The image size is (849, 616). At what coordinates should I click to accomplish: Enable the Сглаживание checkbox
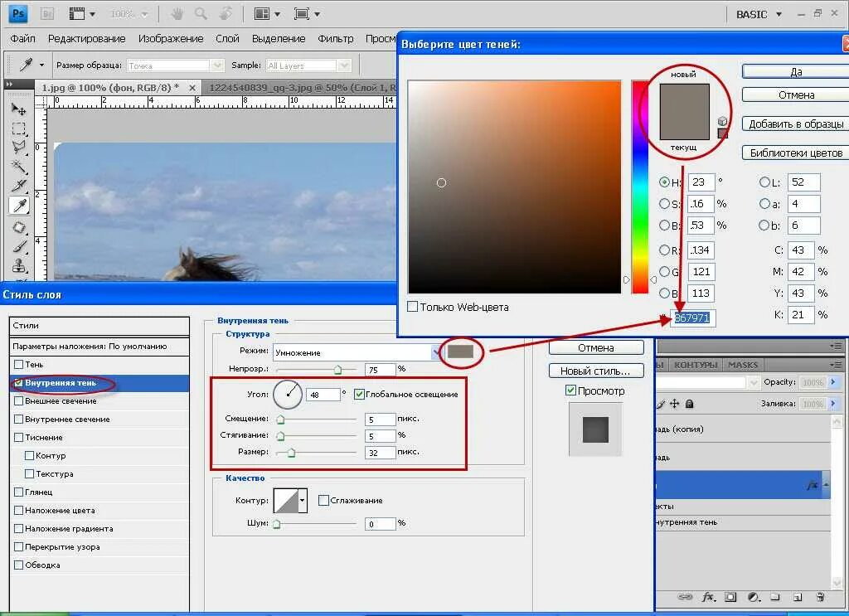point(324,500)
